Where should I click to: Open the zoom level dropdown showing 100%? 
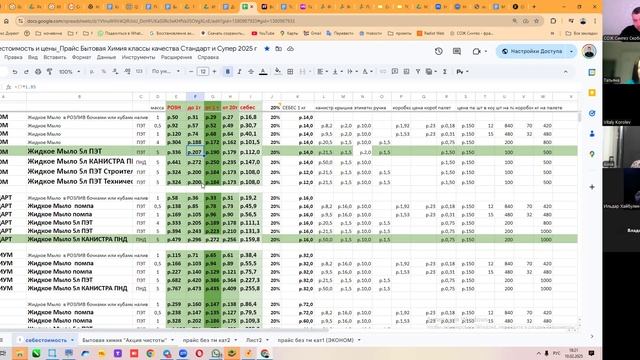pyautogui.click(x=69, y=72)
